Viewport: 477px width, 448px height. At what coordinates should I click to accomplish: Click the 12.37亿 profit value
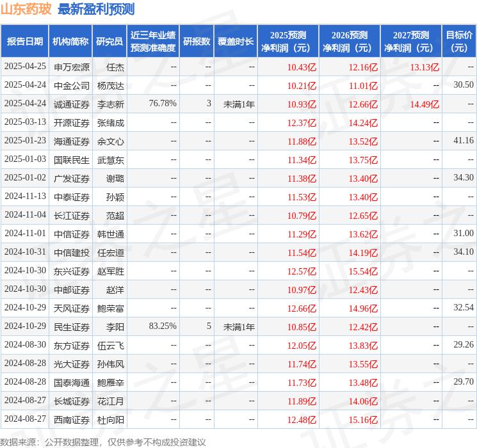(x=302, y=123)
